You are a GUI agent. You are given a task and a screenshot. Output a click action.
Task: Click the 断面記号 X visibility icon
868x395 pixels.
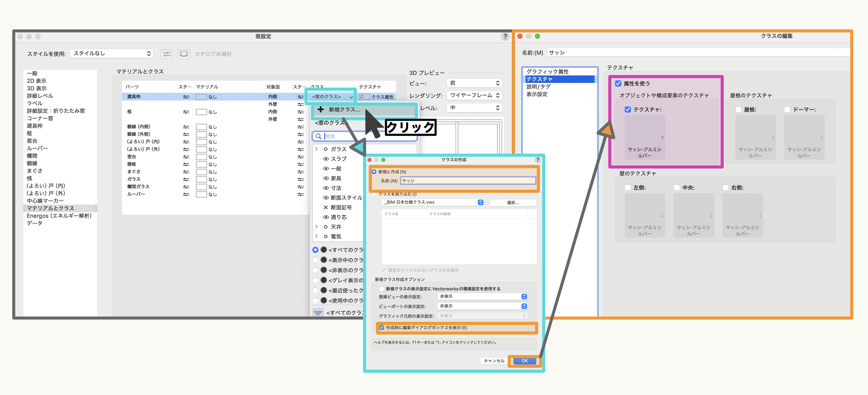coord(325,207)
